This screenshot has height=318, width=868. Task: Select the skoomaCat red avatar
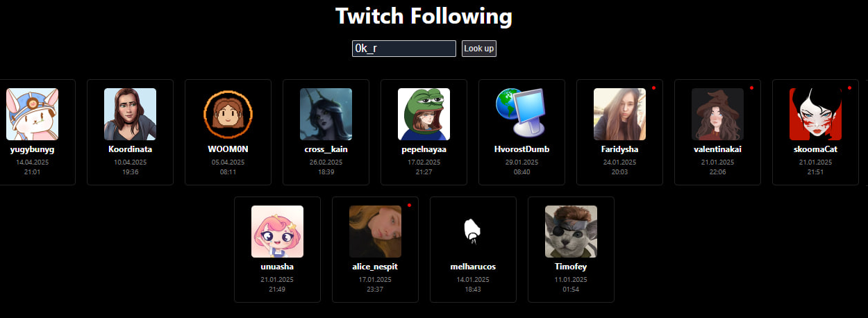tap(815, 114)
